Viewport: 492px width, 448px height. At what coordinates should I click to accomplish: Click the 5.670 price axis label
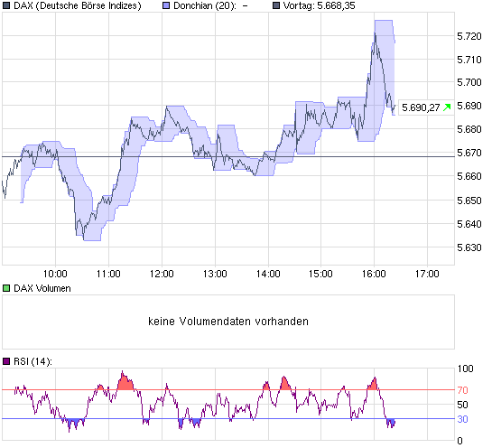pos(469,153)
